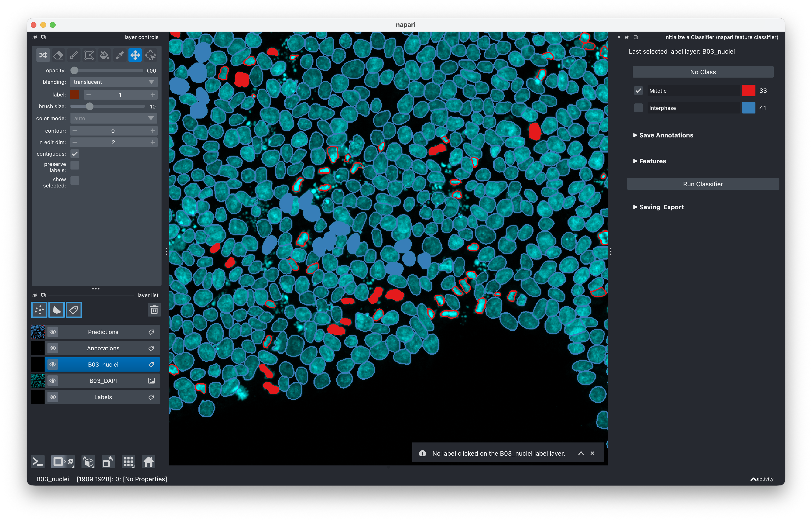Screen dimensions: 812x521
Task: Hide the Predictions layer
Action: point(53,332)
